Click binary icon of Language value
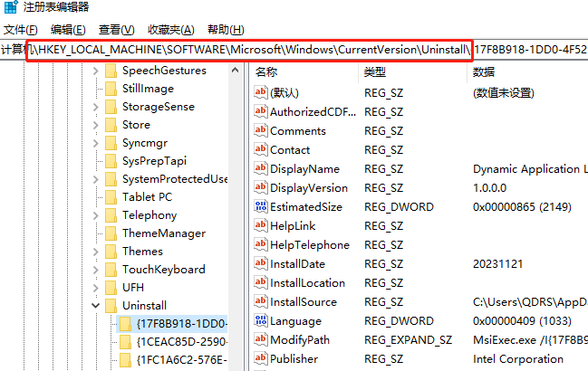The width and height of the screenshot is (588, 371). coord(261,320)
